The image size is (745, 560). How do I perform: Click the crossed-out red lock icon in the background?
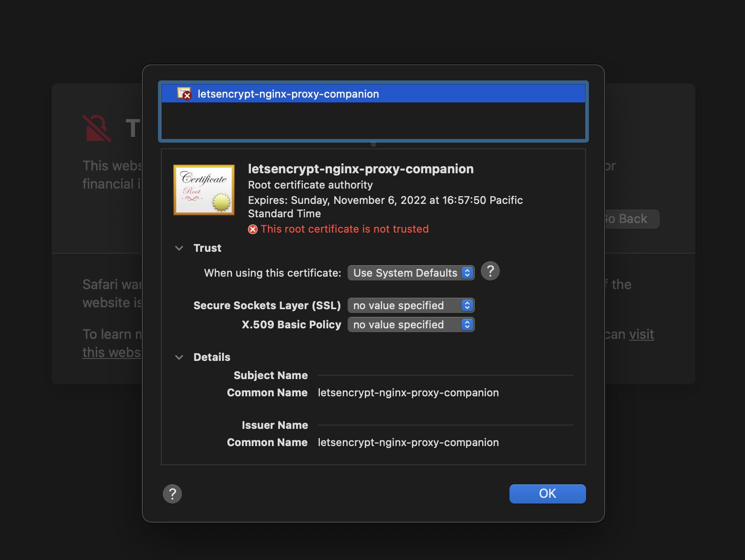(97, 127)
